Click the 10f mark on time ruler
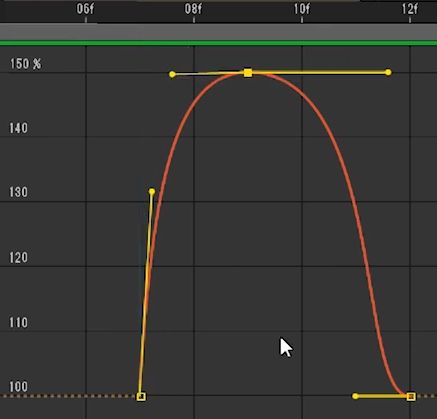The height and width of the screenshot is (419, 437). click(x=302, y=9)
